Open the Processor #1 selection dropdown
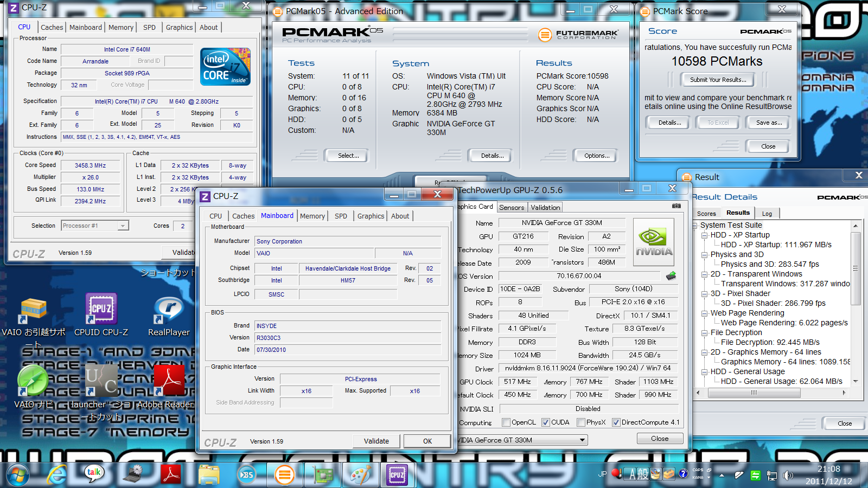 [x=95, y=226]
